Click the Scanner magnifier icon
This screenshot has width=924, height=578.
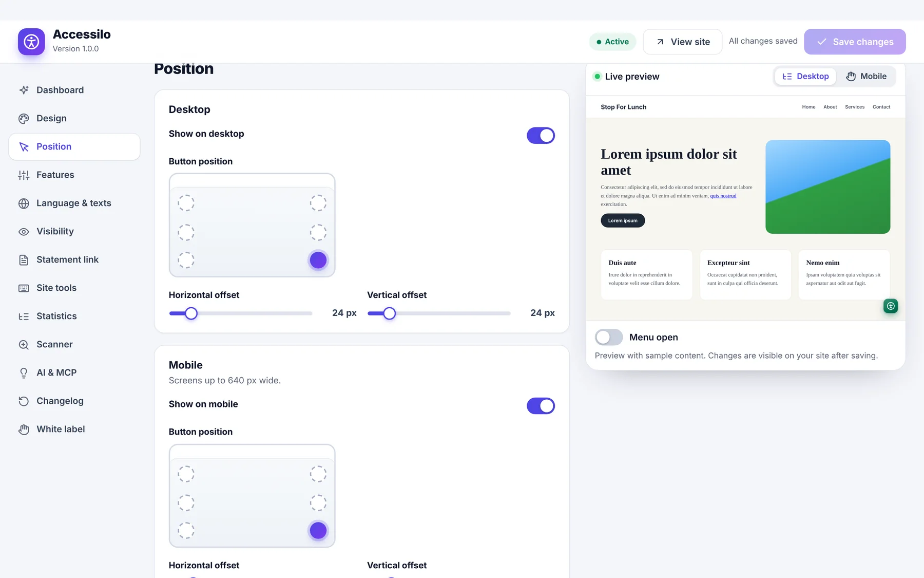tap(24, 345)
